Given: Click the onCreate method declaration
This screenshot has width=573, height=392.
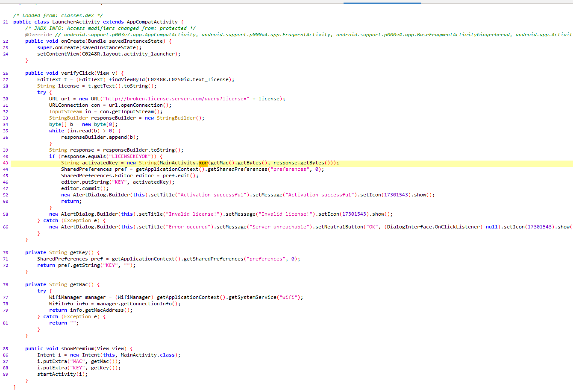Looking at the screenshot, I should pyautogui.click(x=73, y=41).
